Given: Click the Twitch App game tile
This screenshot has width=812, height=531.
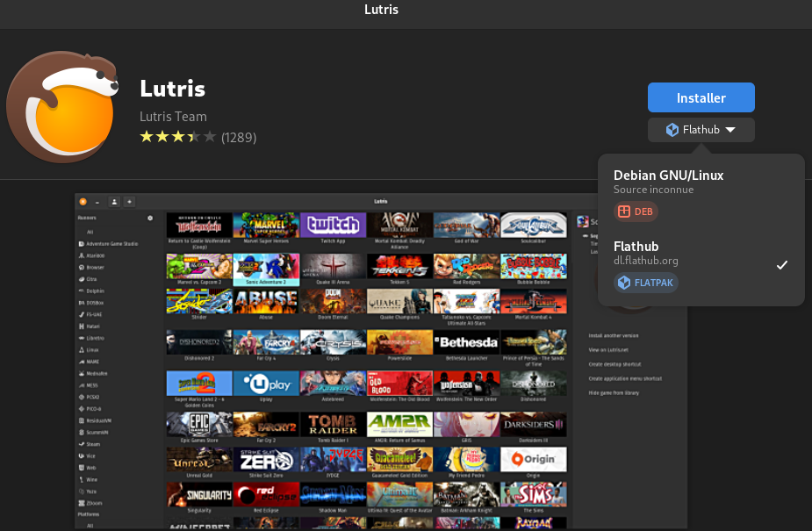Looking at the screenshot, I should point(333,228).
